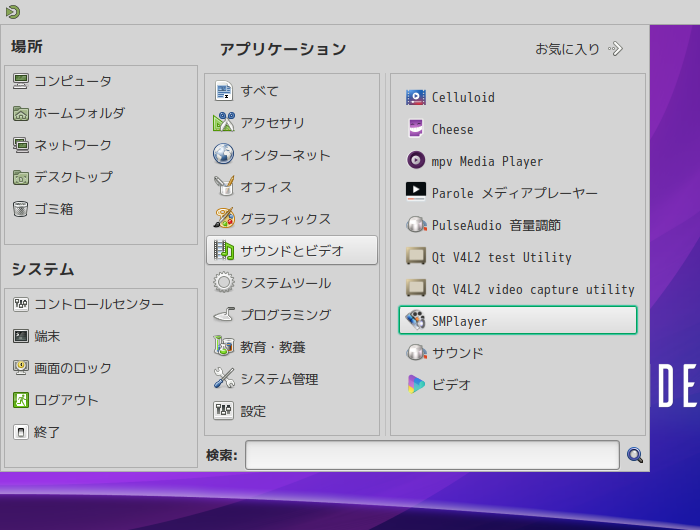Click the mpv Media Player name text
Image resolution: width=700 pixels, height=530 pixels.
[487, 161]
